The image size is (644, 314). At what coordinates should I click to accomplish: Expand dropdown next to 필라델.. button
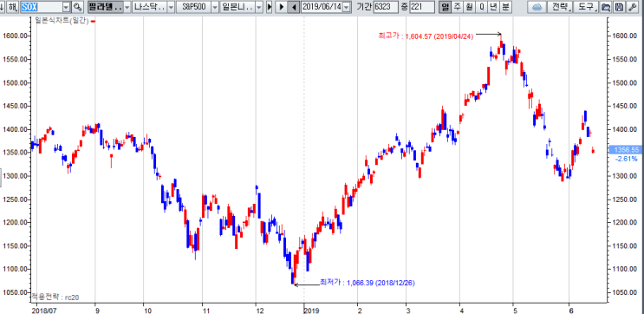[x=127, y=7]
